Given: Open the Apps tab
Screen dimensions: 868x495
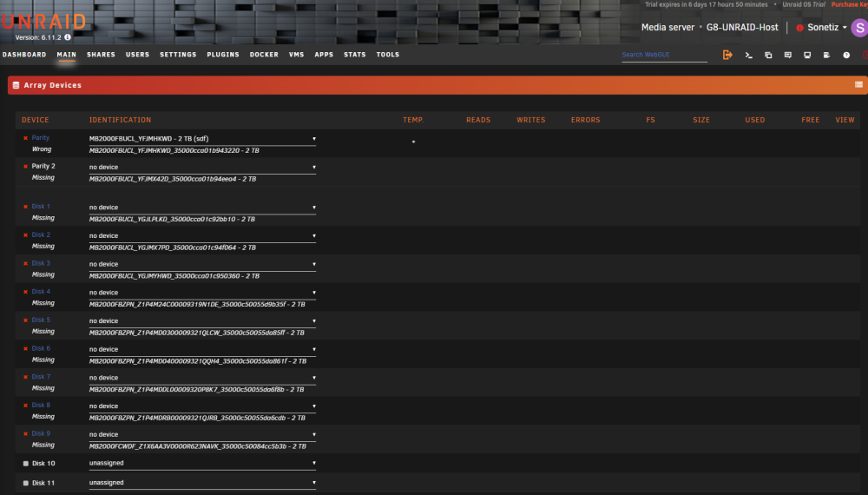Looking at the screenshot, I should pyautogui.click(x=324, y=55).
